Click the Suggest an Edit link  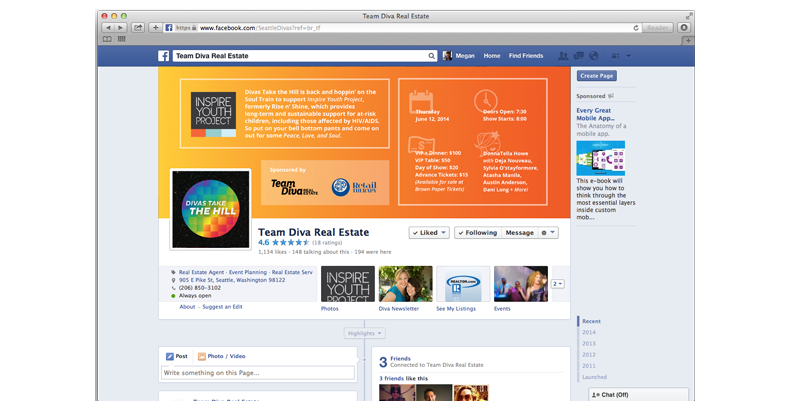(x=223, y=307)
